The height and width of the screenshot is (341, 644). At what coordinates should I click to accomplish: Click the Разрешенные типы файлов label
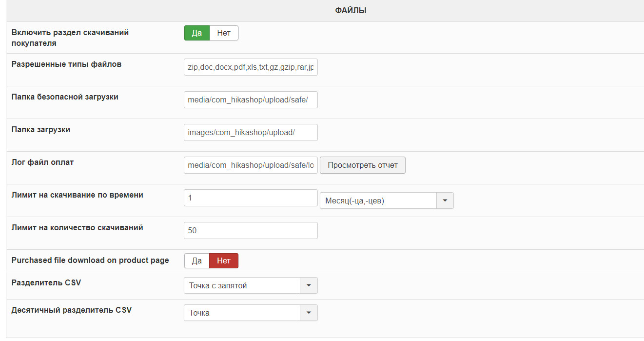click(x=66, y=64)
